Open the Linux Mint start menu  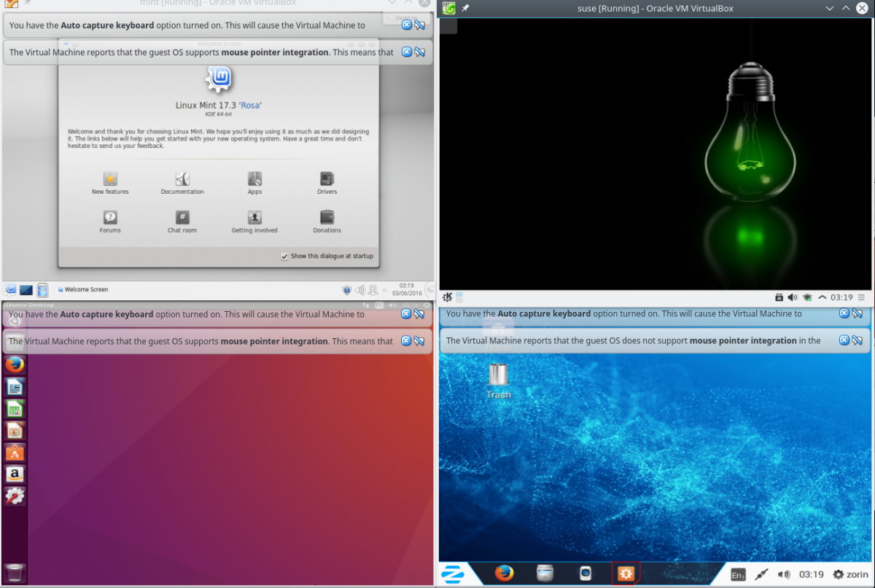point(10,289)
